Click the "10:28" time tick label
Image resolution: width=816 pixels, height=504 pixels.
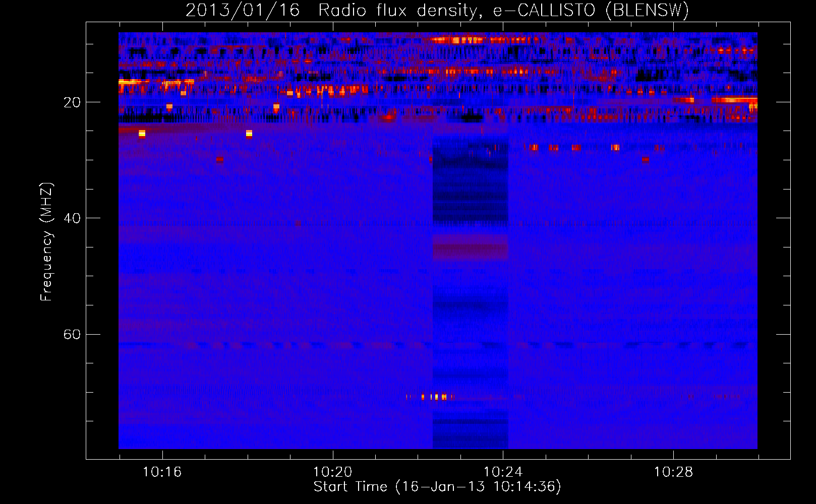[673, 472]
